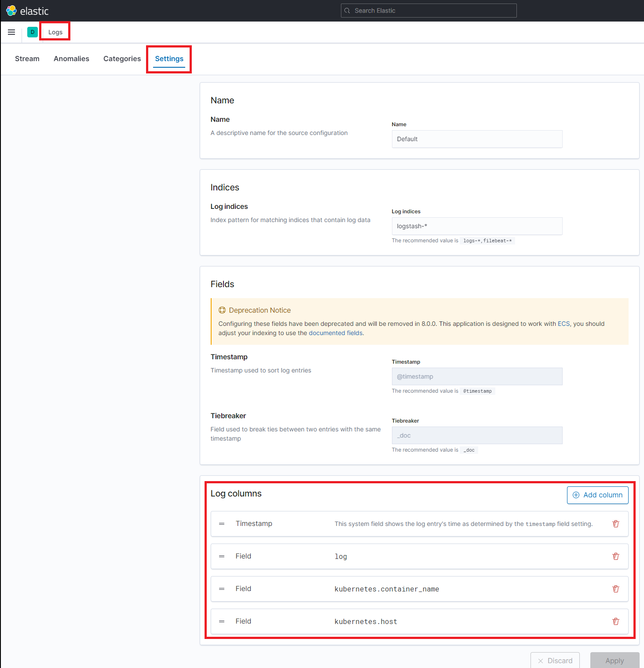Click the Log columns heading
Image resolution: width=644 pixels, height=668 pixels.
[236, 493]
